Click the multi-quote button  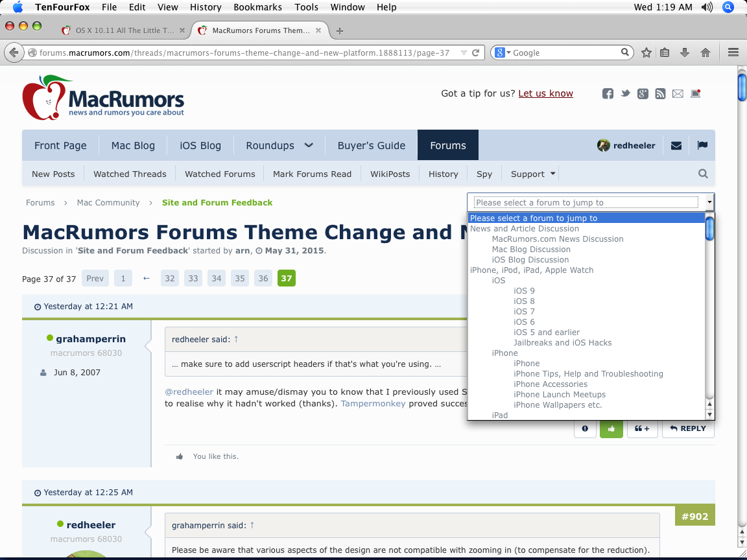642,428
